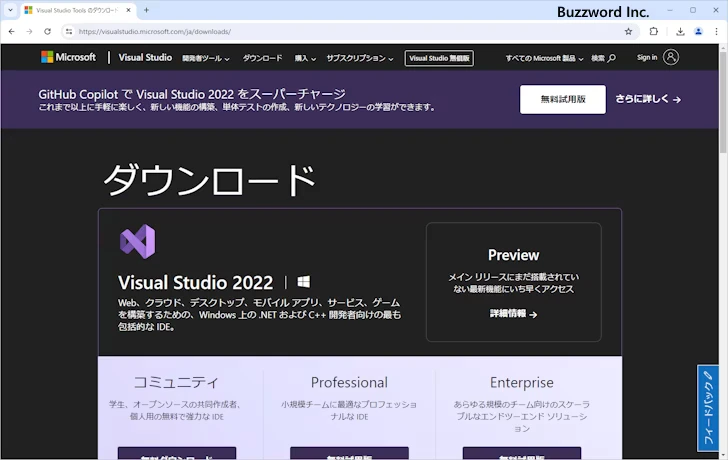Open the browser profile avatar icon

(698, 32)
